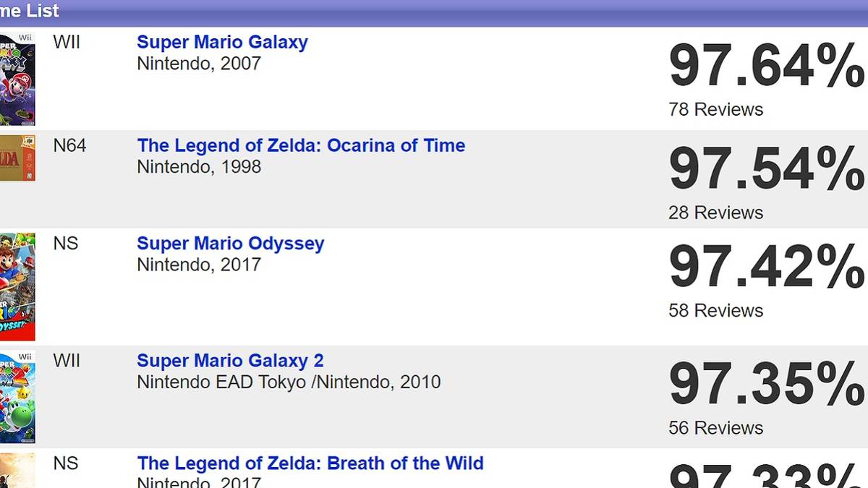
Task: Open The Legend of Zelda: Ocarina of Time link
Action: pyautogui.click(x=301, y=146)
